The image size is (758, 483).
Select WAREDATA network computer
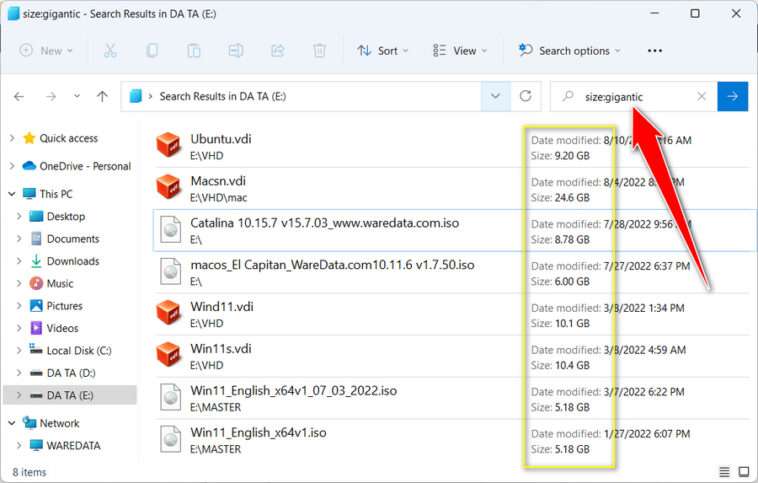[73, 445]
